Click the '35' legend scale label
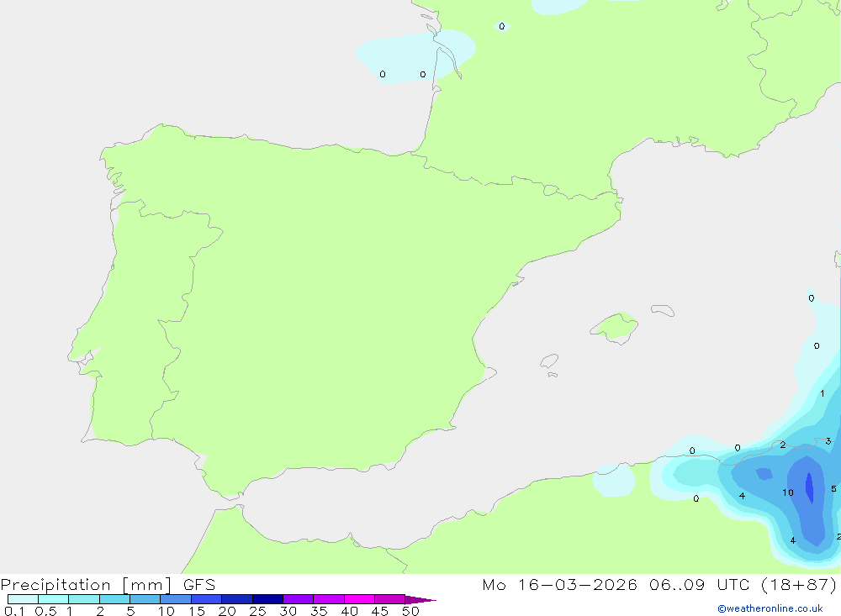This screenshot has height=616, width=841. [319, 611]
